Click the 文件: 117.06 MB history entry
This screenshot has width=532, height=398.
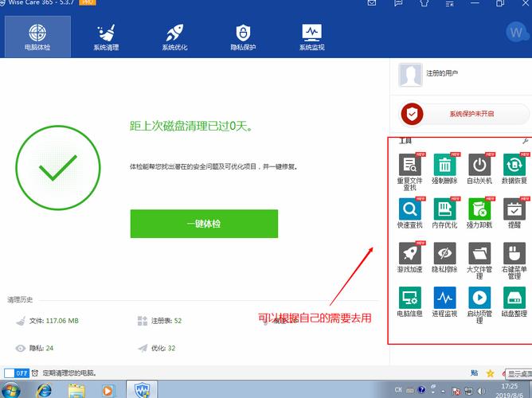[x=48, y=320]
